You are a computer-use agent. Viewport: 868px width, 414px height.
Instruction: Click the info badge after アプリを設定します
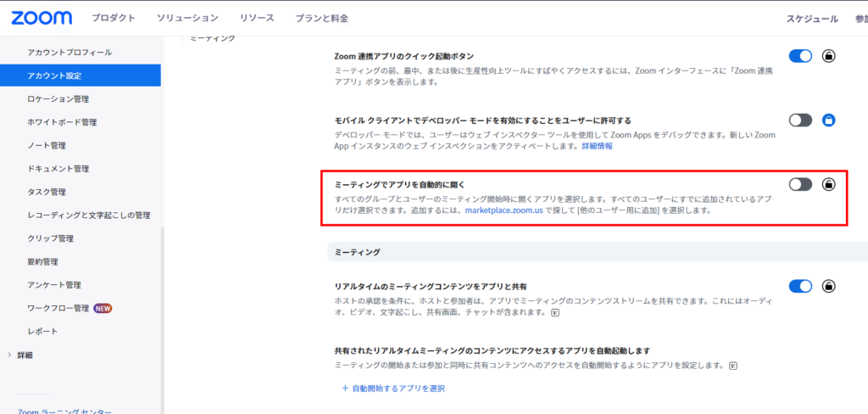(732, 366)
